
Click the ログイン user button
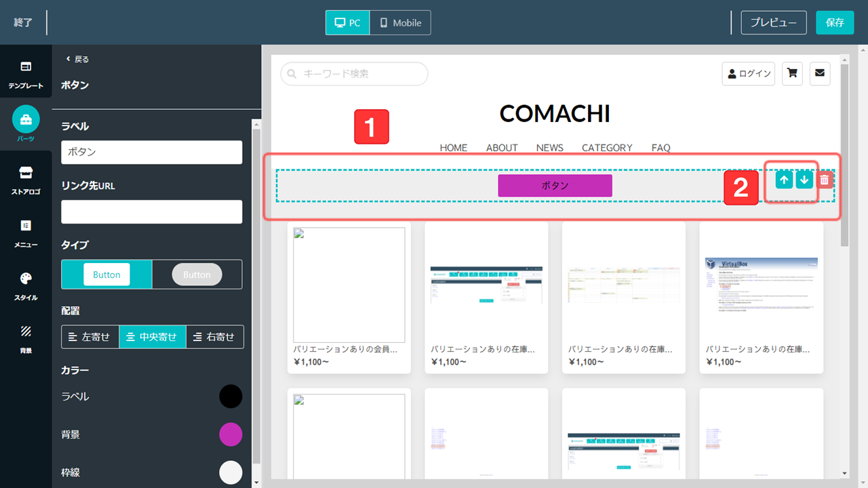point(749,73)
